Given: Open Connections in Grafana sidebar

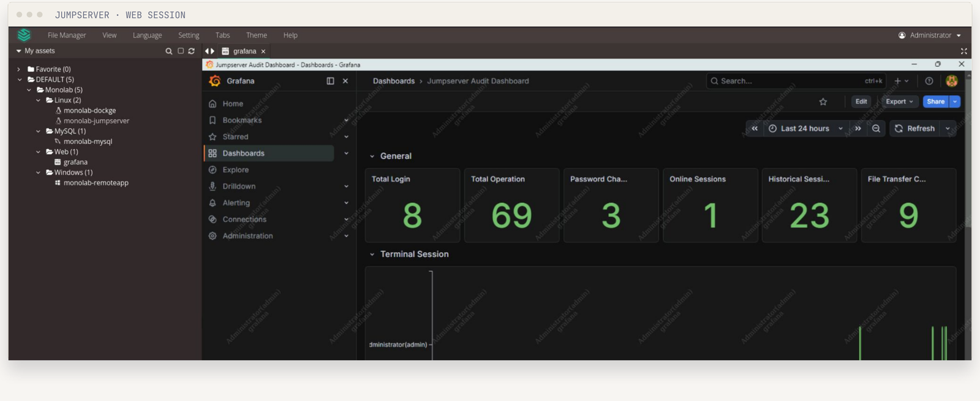Looking at the screenshot, I should coord(244,220).
